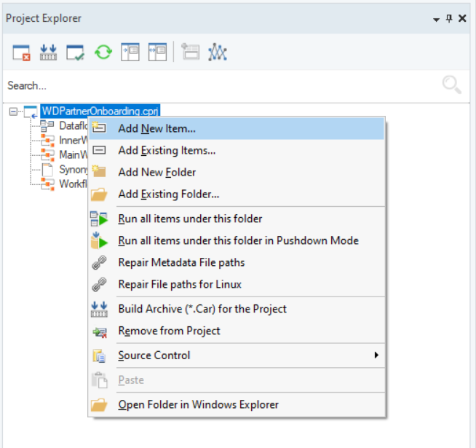Click the build archive toolbar icon
Viewport: 476px width, 448px height.
48,52
